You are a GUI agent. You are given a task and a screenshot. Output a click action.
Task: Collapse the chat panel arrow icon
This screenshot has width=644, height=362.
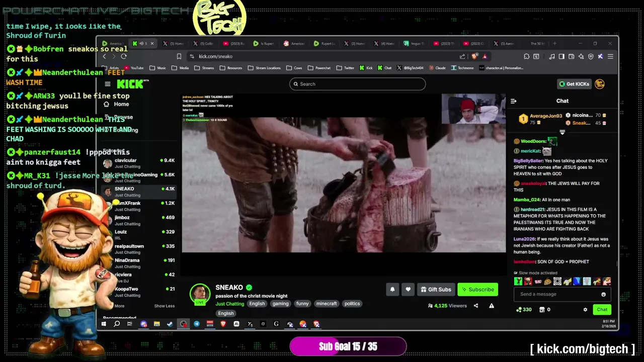[x=513, y=101]
